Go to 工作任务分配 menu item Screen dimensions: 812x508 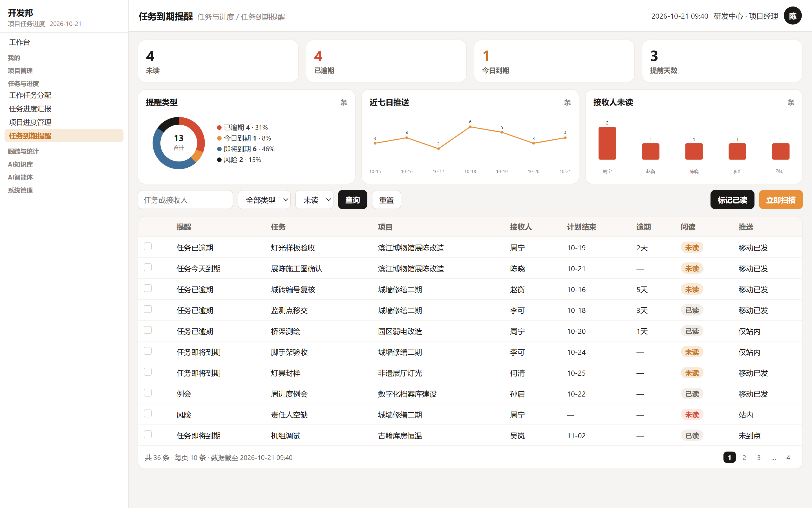click(x=64, y=95)
